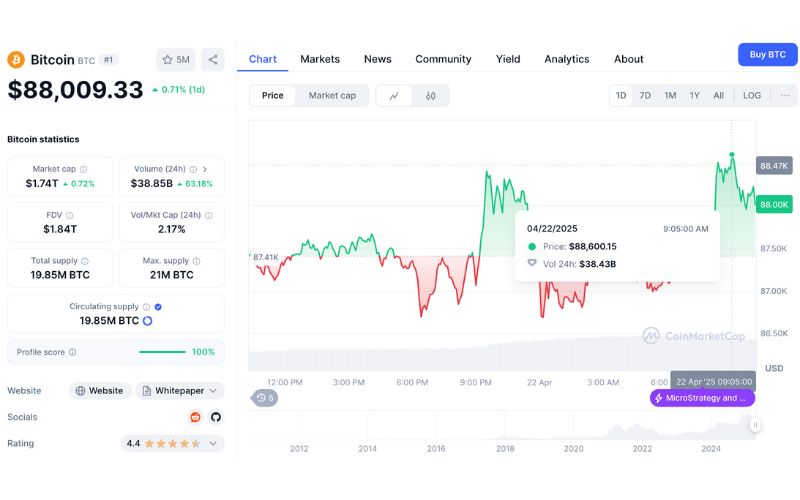
Task: Select the Market cap chart toggle
Action: click(332, 95)
